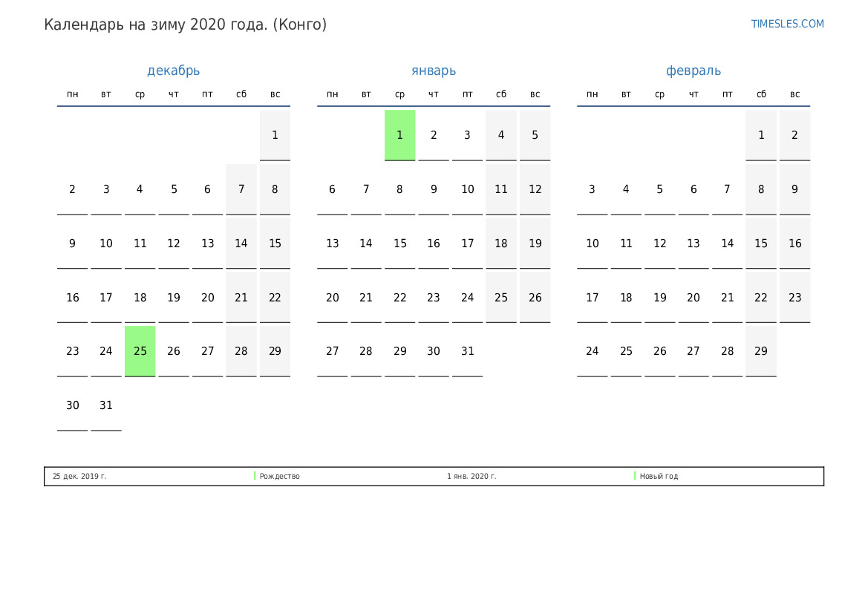Select December 31 cell
Viewport: 868px width, 614px height.
coord(106,405)
